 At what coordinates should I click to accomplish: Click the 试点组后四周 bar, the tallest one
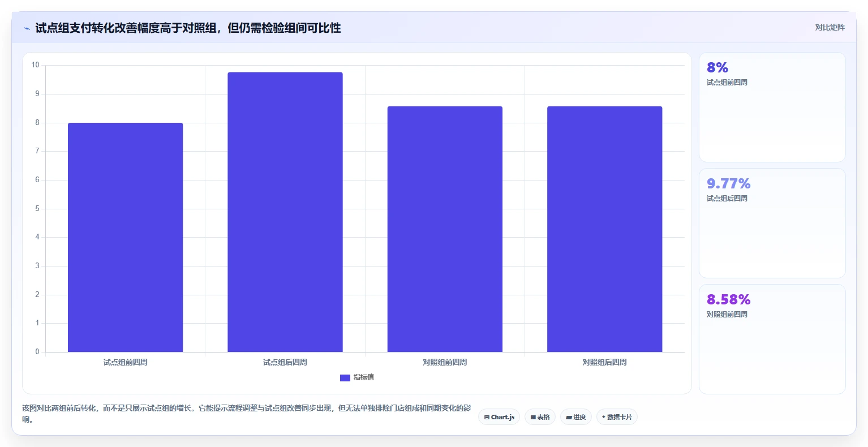pyautogui.click(x=285, y=212)
